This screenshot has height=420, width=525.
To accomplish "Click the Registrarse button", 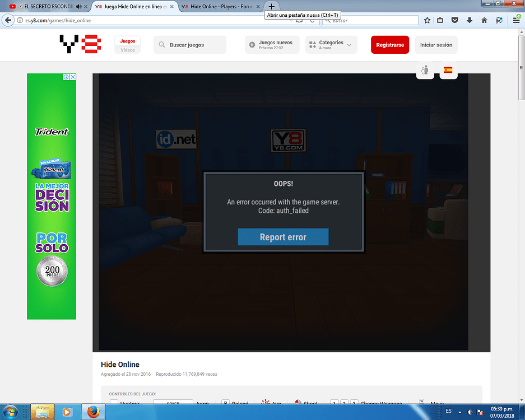I will (x=389, y=44).
